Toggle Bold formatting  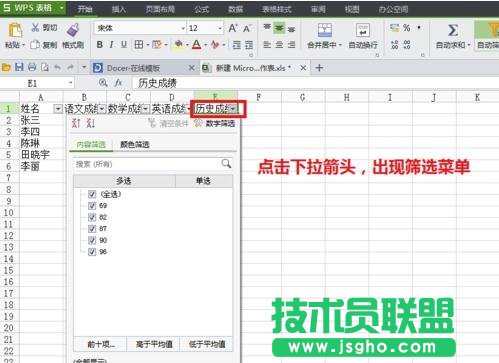point(99,44)
